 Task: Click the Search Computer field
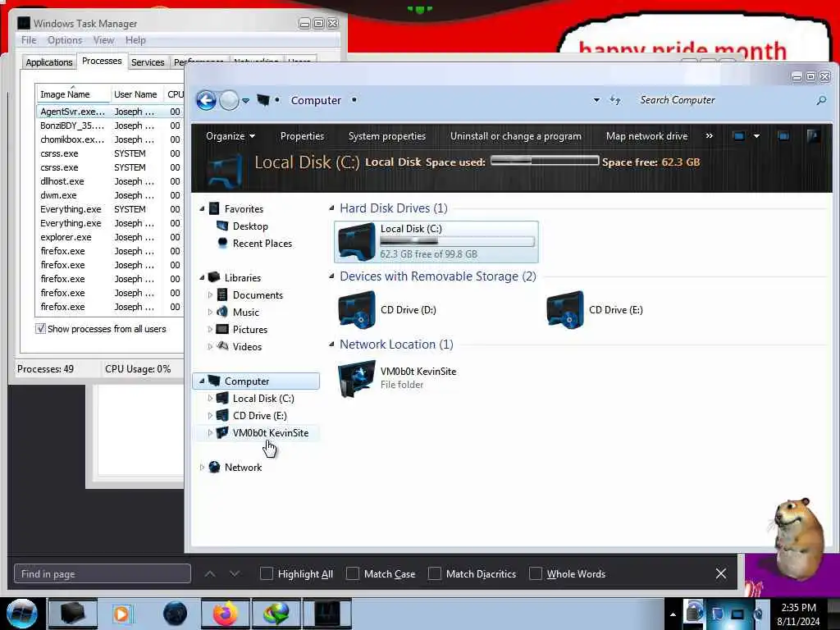[x=724, y=100]
